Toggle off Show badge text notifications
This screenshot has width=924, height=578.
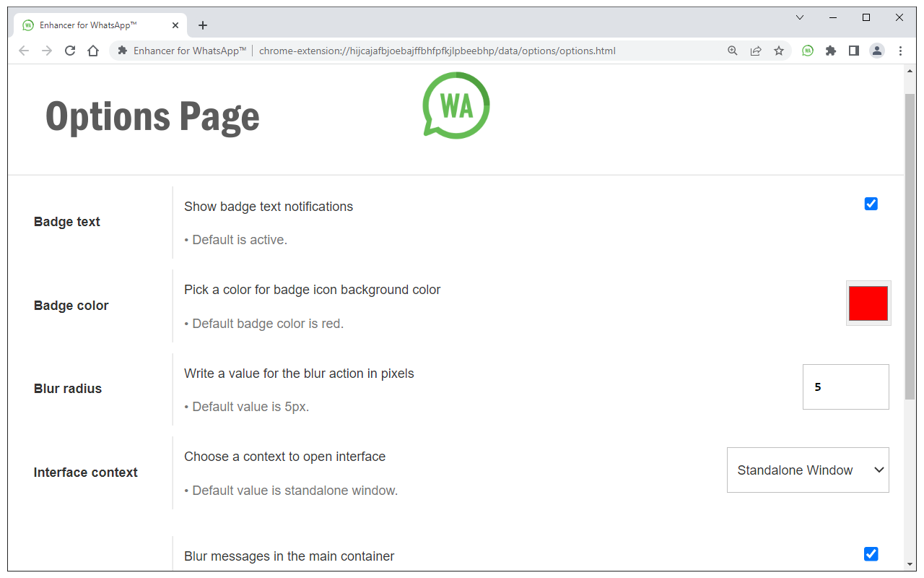pyautogui.click(x=871, y=204)
